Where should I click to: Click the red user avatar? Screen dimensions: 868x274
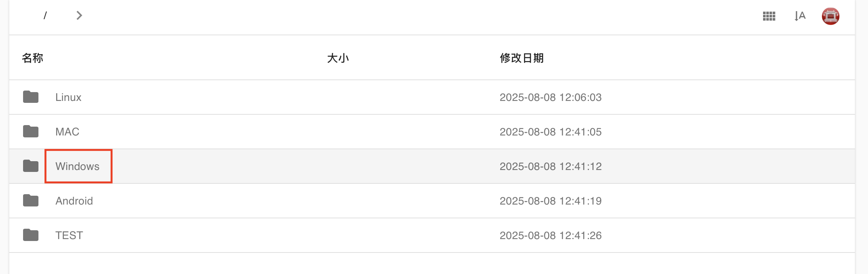[830, 16]
